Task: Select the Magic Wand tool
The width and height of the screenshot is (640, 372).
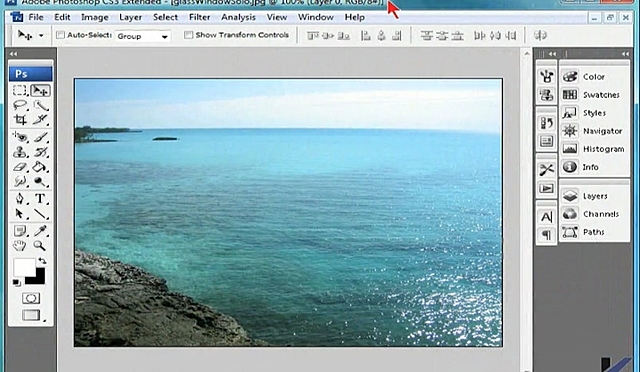Action: [x=40, y=105]
